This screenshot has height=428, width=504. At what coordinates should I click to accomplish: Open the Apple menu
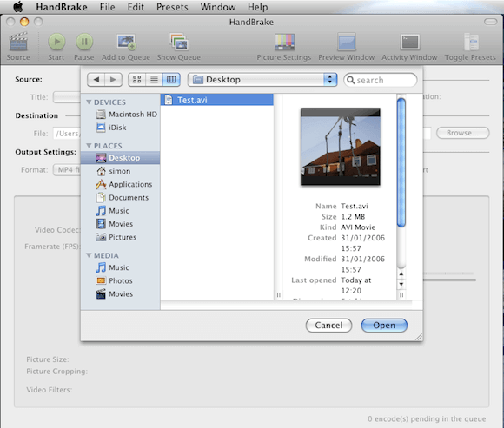click(18, 7)
